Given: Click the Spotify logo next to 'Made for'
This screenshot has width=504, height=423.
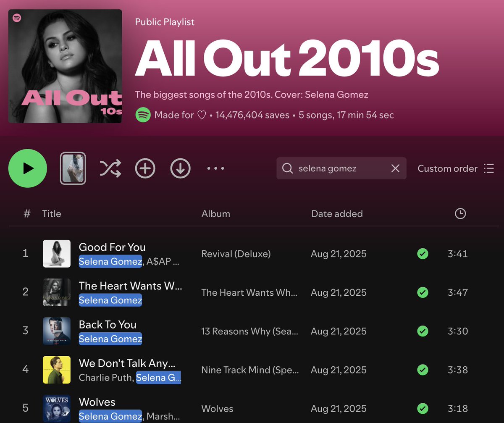Looking at the screenshot, I should [x=143, y=115].
